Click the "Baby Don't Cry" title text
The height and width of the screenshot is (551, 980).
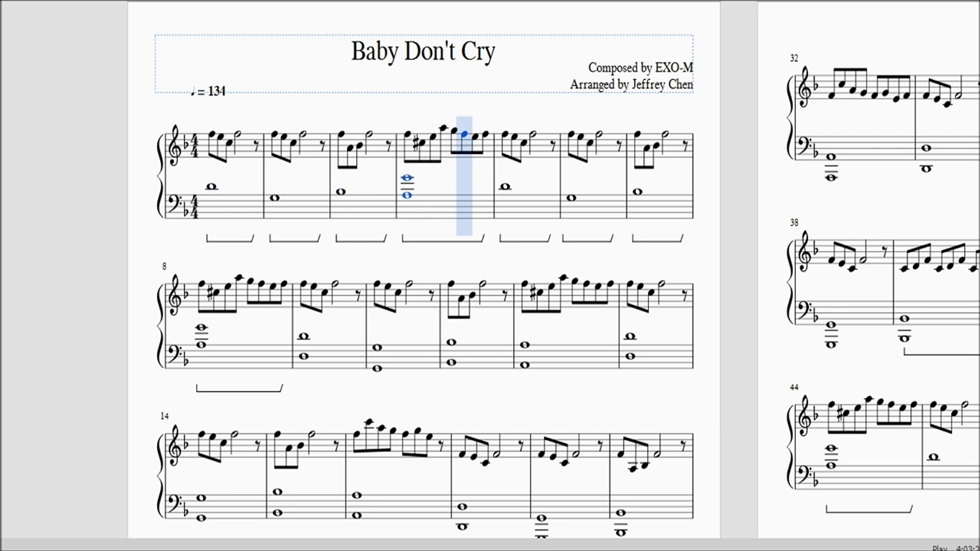[x=423, y=52]
